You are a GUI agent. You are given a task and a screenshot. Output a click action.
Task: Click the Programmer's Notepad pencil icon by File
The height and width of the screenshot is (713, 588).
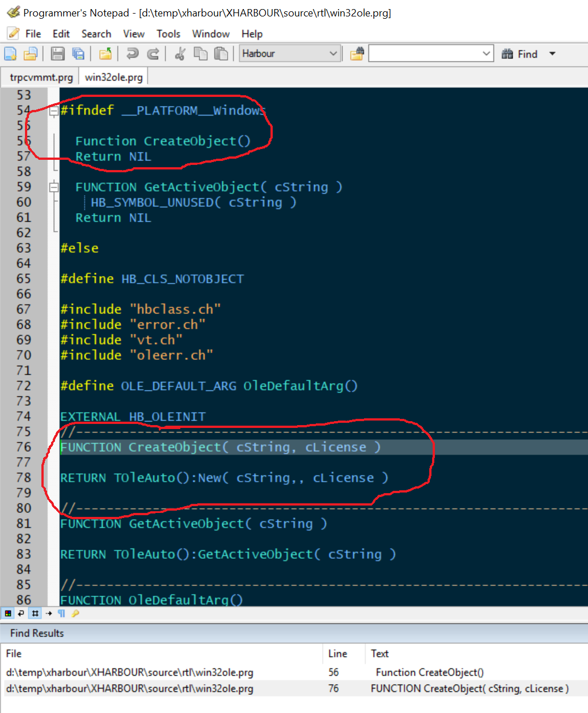tap(14, 33)
